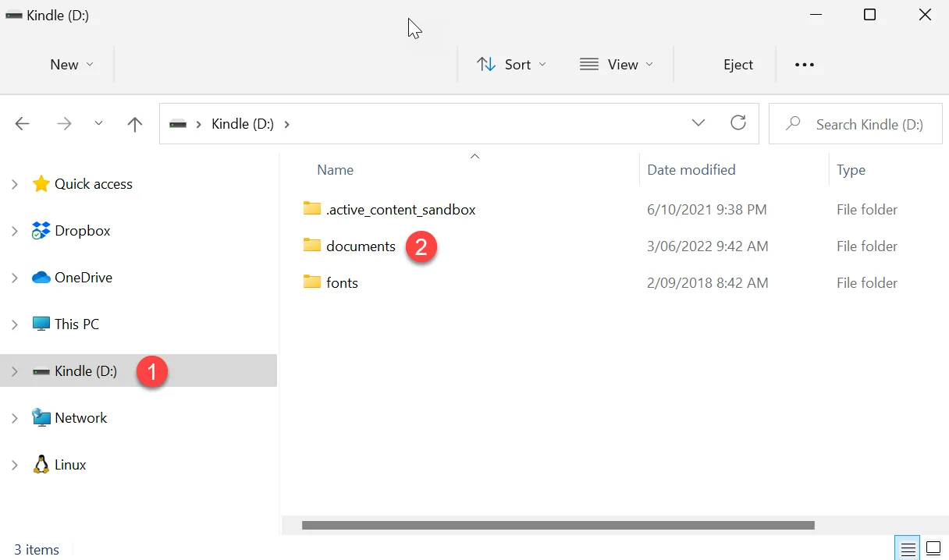Expand the Linux tree node
Viewport: 949px width, 560px height.
click(15, 465)
